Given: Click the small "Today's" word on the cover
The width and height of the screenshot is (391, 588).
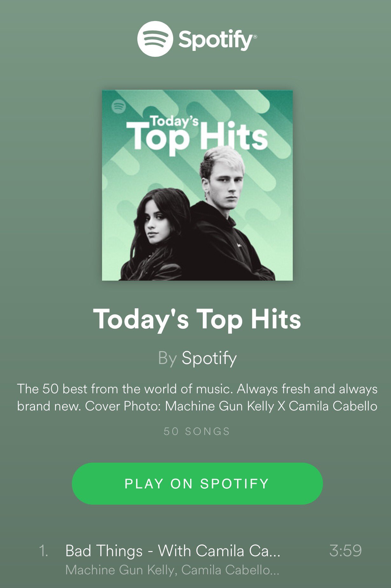Looking at the screenshot, I should click(x=174, y=121).
